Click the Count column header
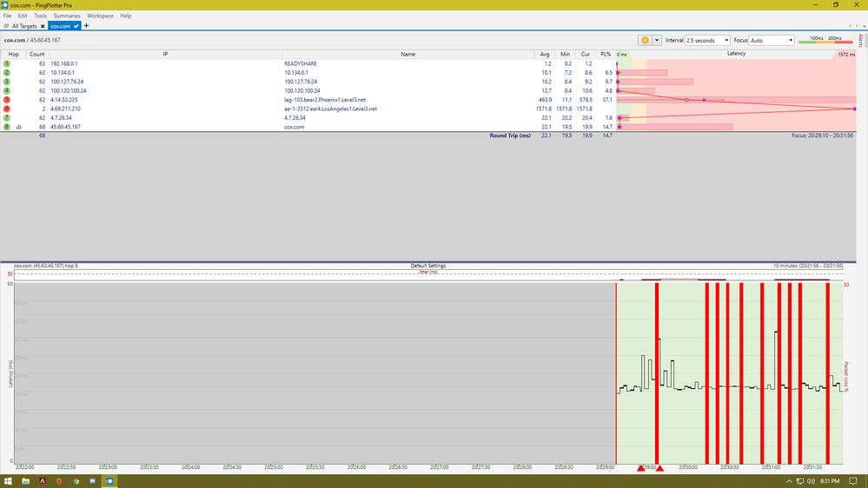This screenshot has width=868, height=488. tap(37, 54)
